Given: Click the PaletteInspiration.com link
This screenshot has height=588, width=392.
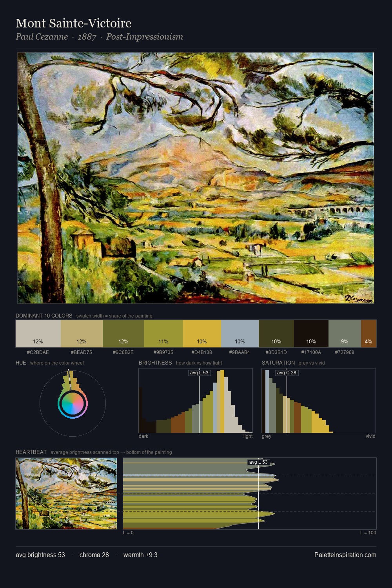Looking at the screenshot, I should (x=345, y=555).
